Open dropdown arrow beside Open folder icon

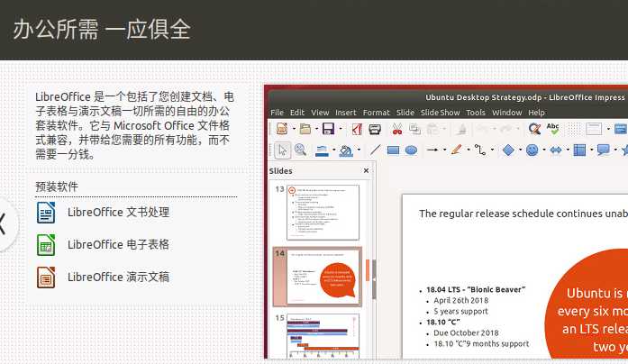(x=316, y=129)
